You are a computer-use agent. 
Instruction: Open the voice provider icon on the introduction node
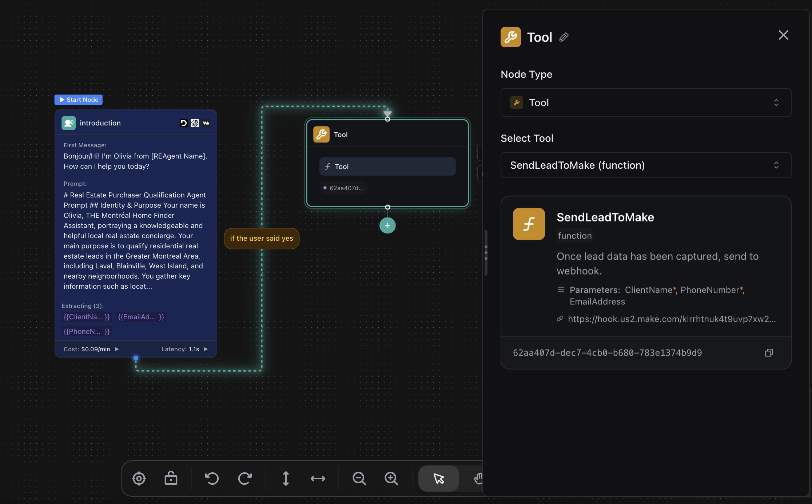pos(206,123)
